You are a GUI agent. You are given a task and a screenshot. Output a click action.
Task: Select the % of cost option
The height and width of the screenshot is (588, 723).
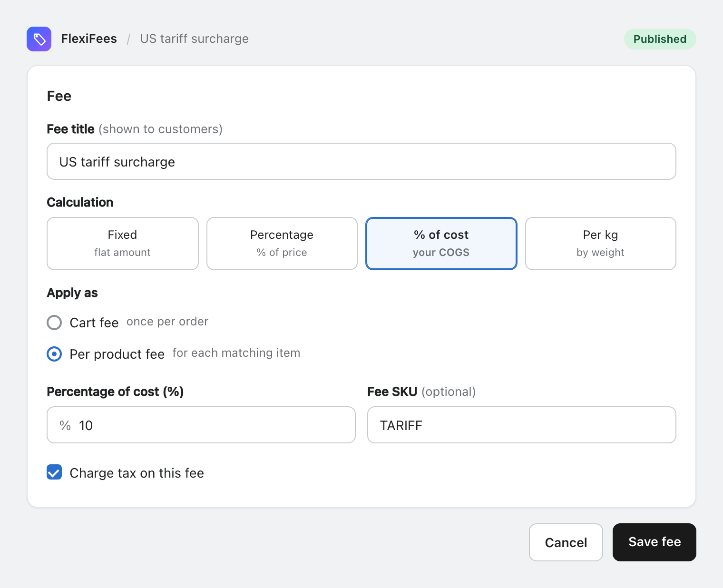(x=441, y=244)
